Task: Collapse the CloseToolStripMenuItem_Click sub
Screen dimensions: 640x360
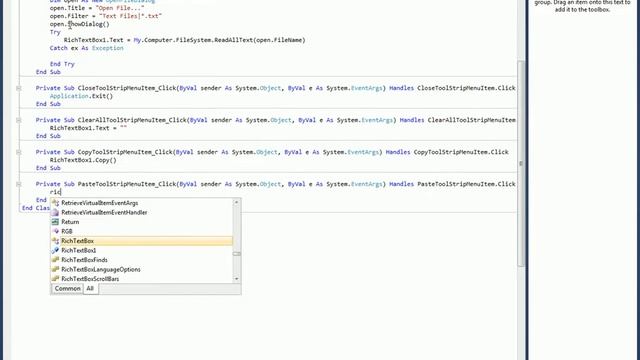Action: click(x=19, y=88)
